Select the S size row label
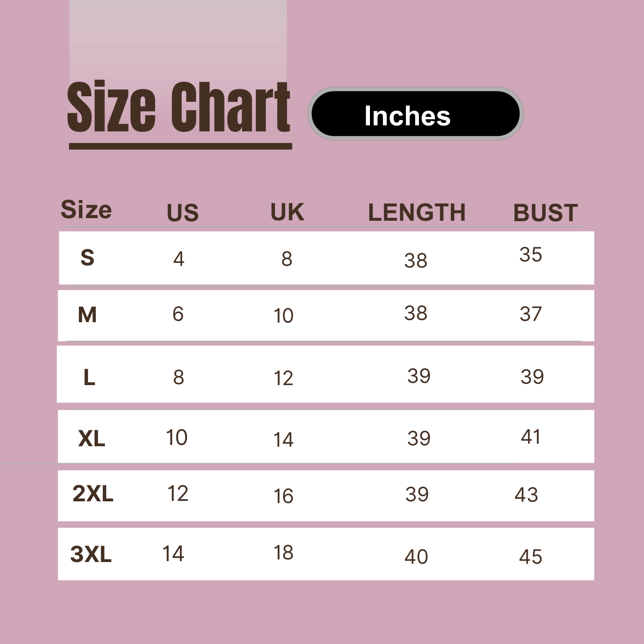Screen dimensions: 644x644 87,258
